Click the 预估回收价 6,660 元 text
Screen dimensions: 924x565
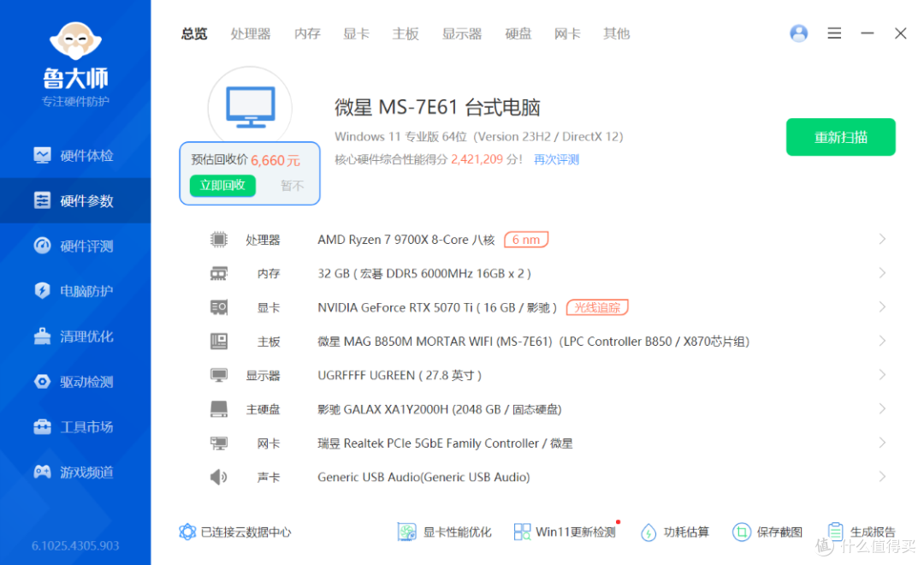click(246, 160)
